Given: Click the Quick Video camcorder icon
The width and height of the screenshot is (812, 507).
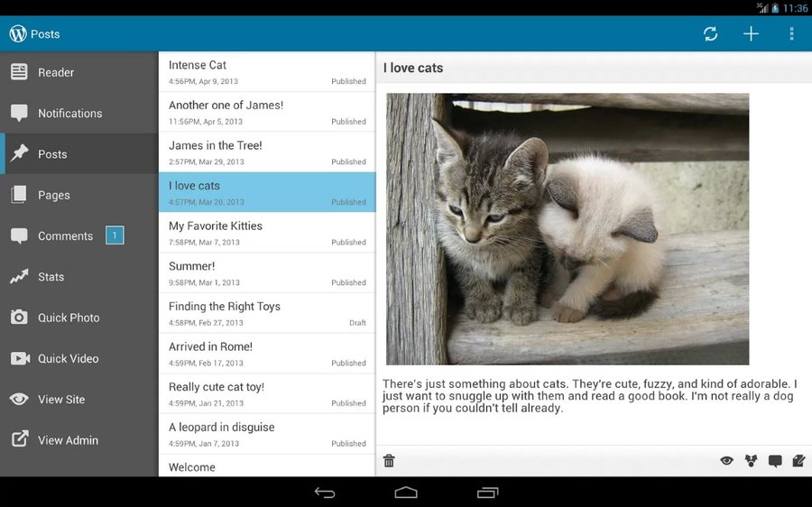Looking at the screenshot, I should tap(20, 358).
